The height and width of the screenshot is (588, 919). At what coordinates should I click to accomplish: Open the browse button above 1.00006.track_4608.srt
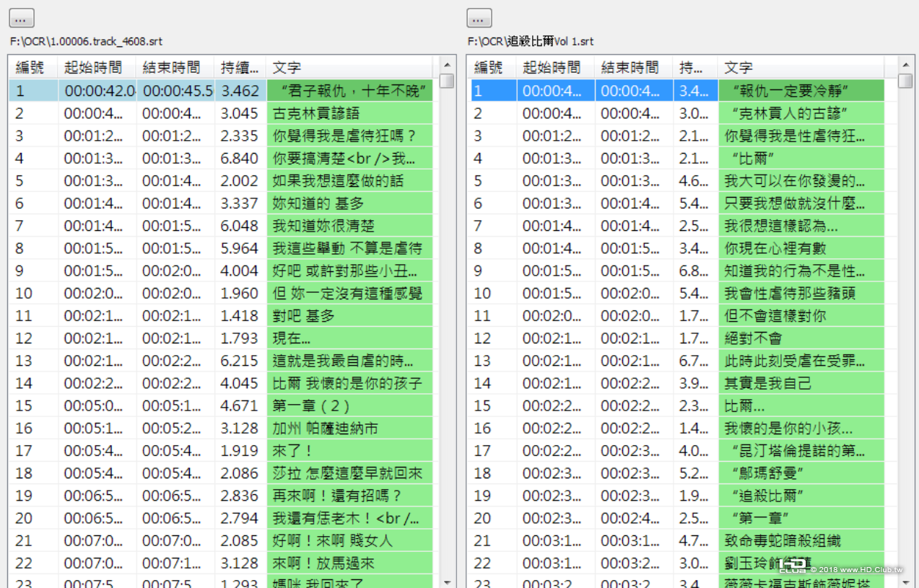coord(21,18)
